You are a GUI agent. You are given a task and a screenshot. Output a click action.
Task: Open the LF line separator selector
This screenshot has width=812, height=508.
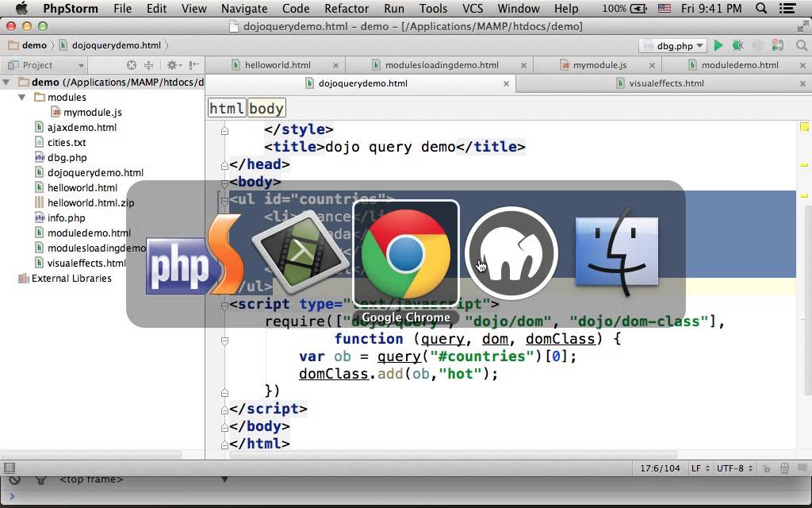pyautogui.click(x=699, y=468)
